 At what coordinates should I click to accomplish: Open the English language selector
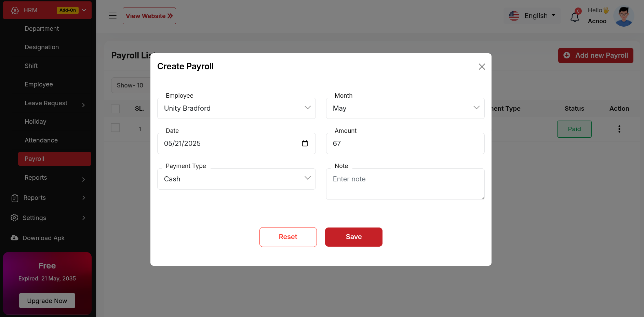[532, 16]
